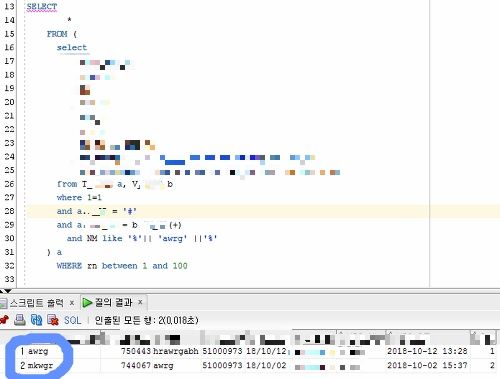Click the subquery alias ') a' on line 31

tap(54, 252)
